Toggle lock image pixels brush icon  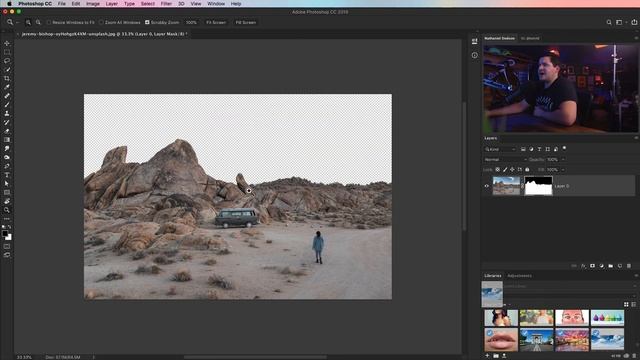(505, 169)
